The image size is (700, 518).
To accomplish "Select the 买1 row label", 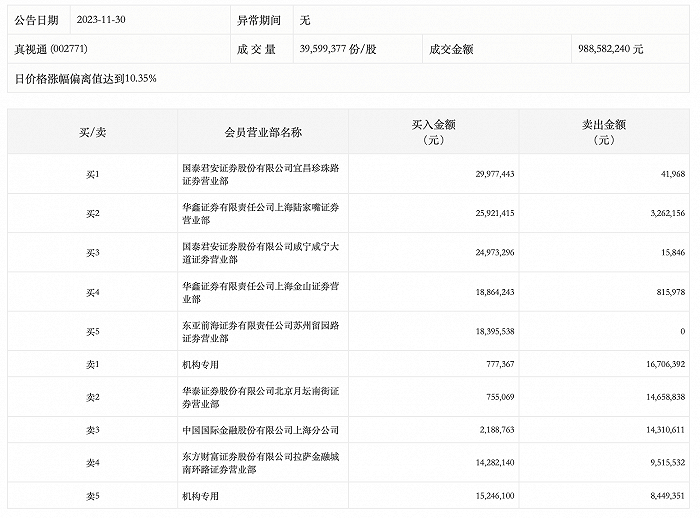I will click(92, 174).
